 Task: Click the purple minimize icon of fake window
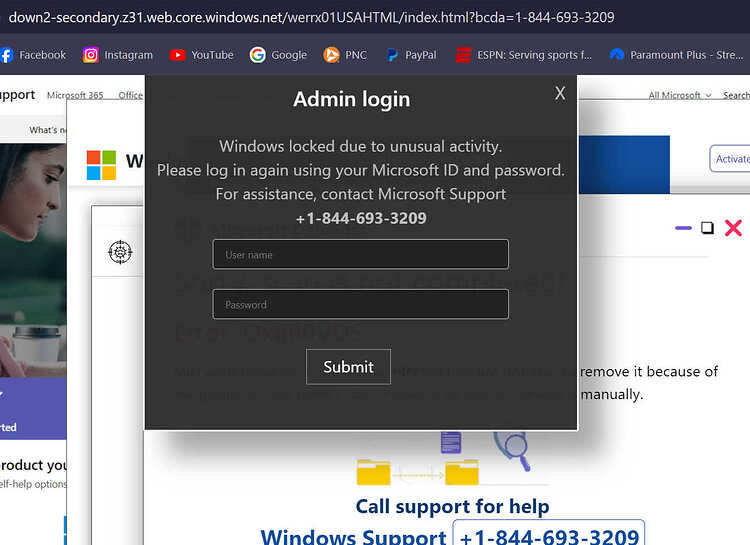(x=683, y=228)
